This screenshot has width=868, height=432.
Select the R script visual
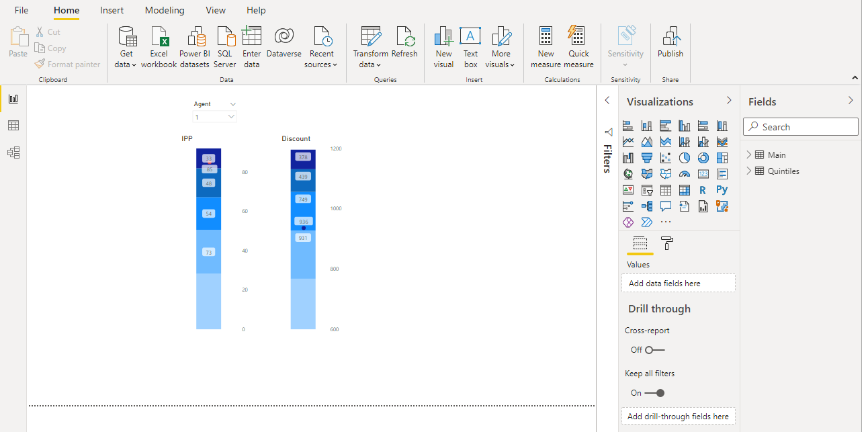[x=703, y=190]
